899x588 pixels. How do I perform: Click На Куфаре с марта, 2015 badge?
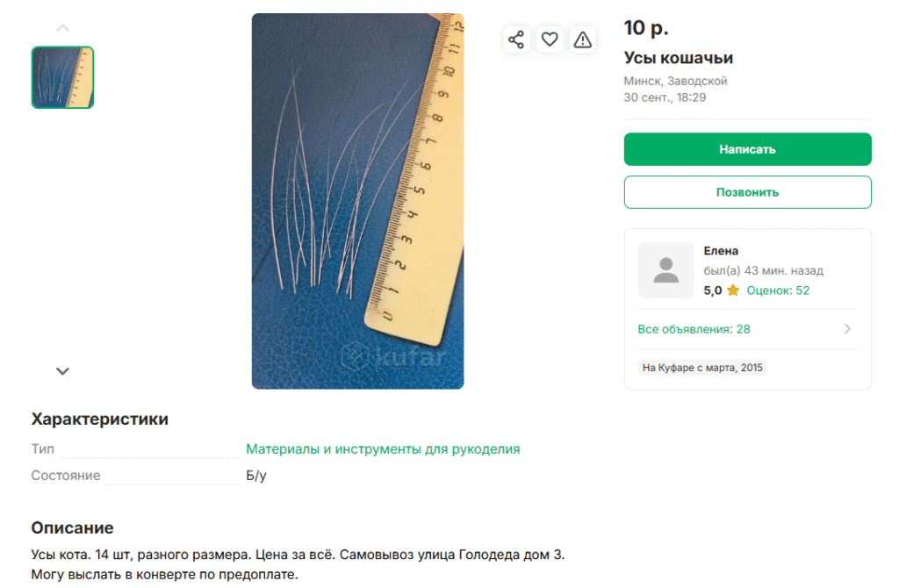[x=702, y=368]
